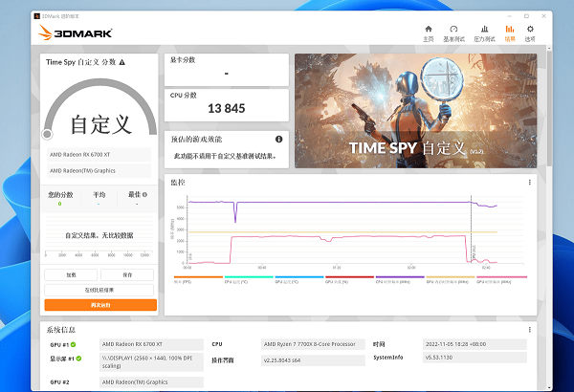This screenshot has height=392, width=574.
Task: Open the 选项 options gear tab
Action: point(530,33)
